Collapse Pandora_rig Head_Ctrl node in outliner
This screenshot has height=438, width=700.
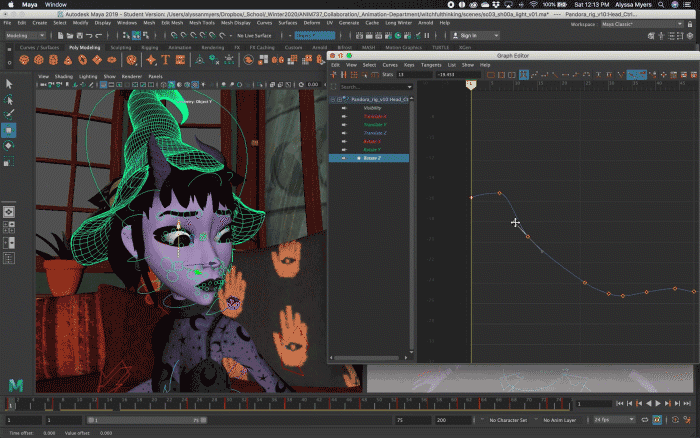coord(333,99)
